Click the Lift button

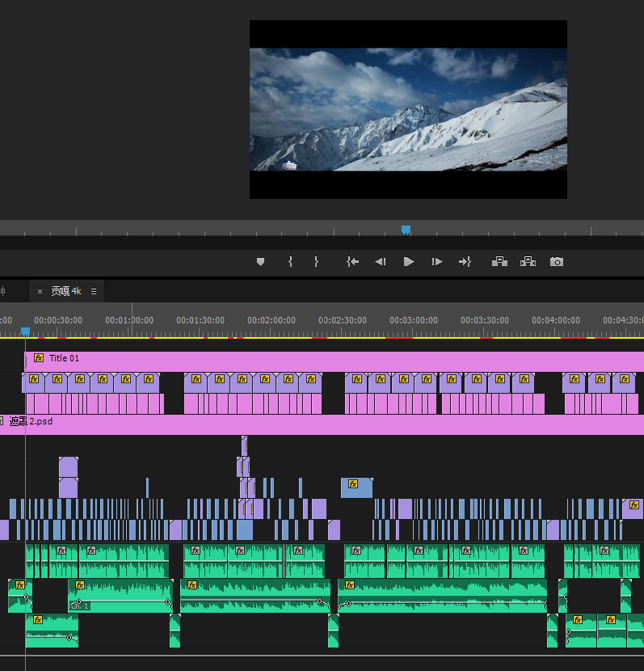pyautogui.click(x=499, y=261)
